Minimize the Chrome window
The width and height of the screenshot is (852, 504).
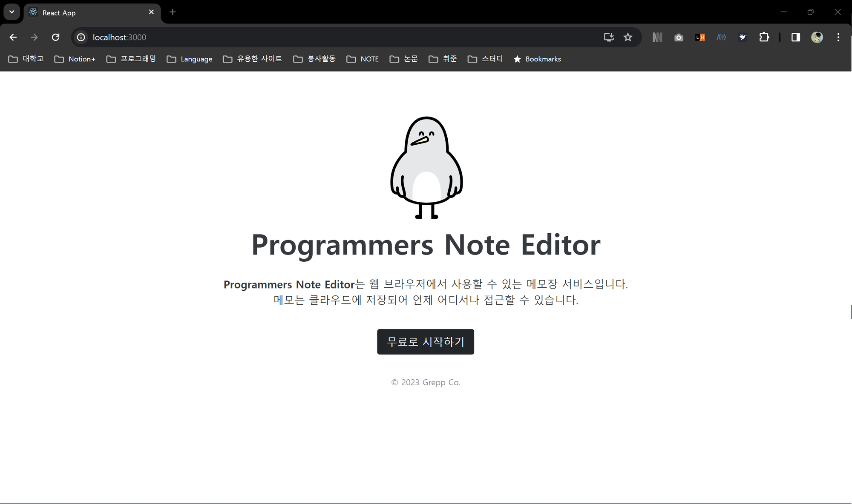783,12
